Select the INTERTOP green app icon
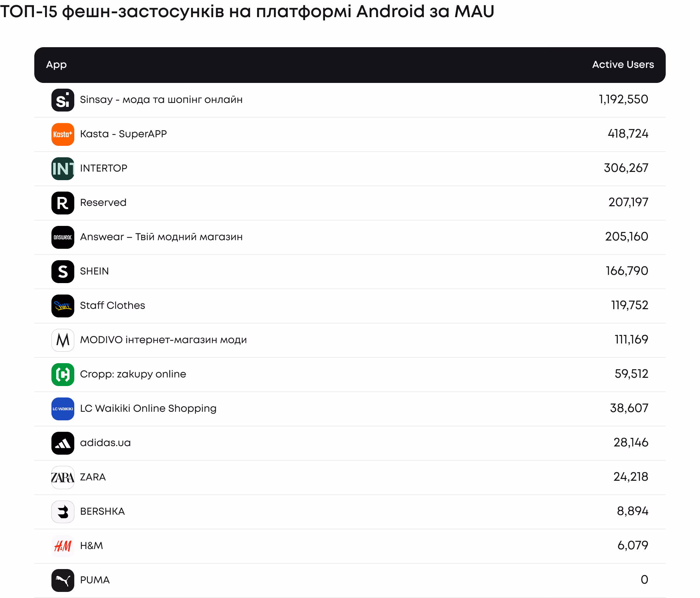The image size is (700, 598). (x=63, y=169)
